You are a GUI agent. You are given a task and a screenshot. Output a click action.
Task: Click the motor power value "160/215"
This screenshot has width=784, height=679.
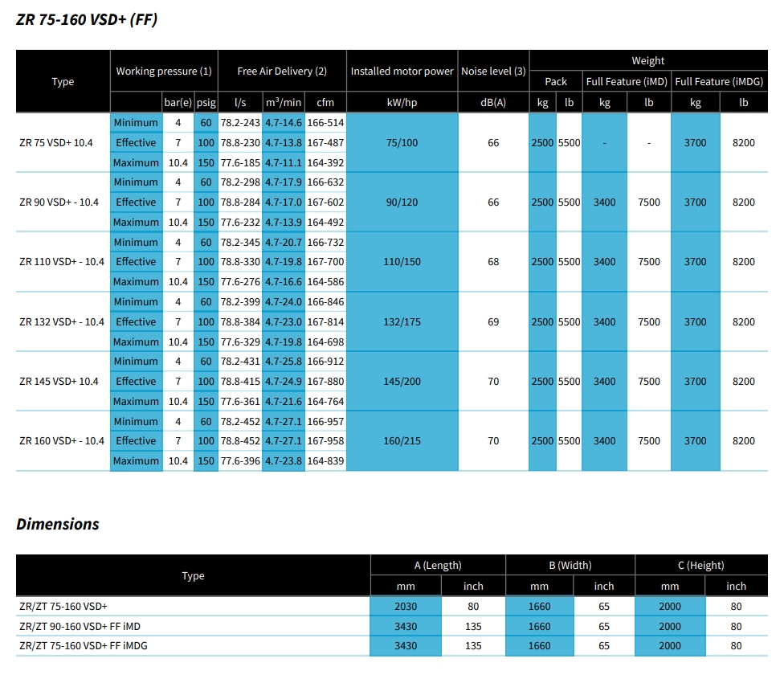[x=402, y=440]
